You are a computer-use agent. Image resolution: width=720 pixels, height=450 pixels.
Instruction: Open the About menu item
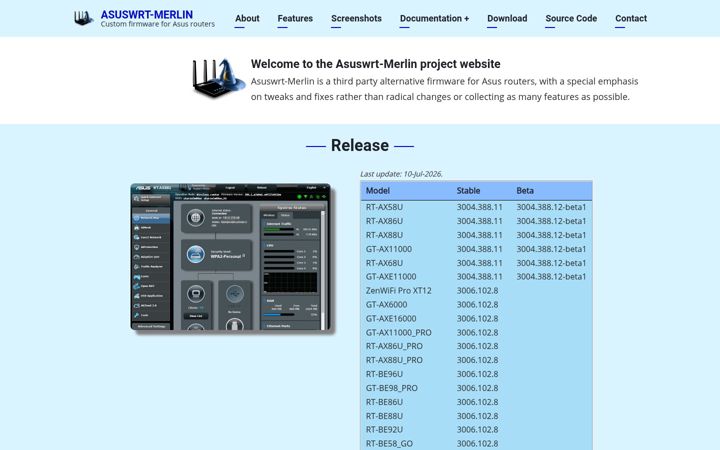click(x=247, y=18)
